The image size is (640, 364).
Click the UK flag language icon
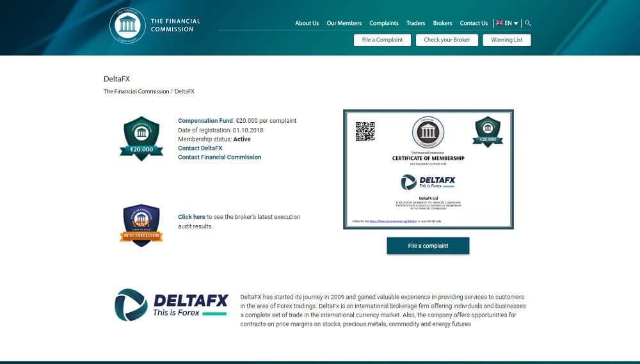point(499,23)
